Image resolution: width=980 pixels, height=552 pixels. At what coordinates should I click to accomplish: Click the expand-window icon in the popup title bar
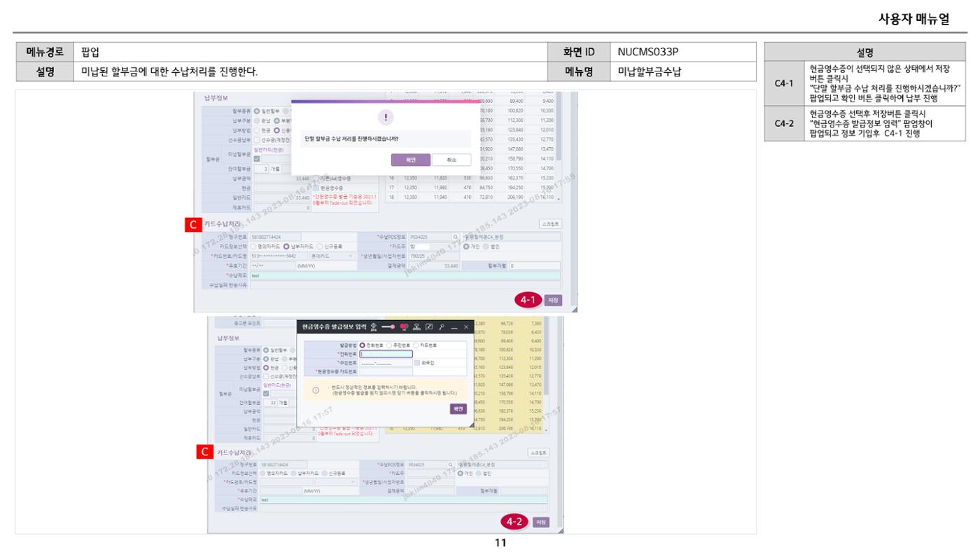tap(429, 326)
